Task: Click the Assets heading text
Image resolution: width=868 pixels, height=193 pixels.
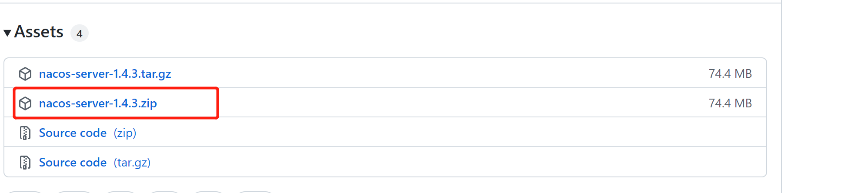Action: click(x=39, y=32)
